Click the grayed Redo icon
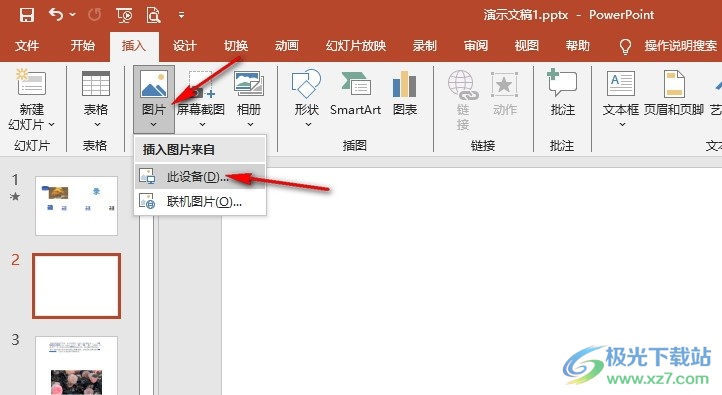This screenshot has width=722, height=395. (95, 15)
